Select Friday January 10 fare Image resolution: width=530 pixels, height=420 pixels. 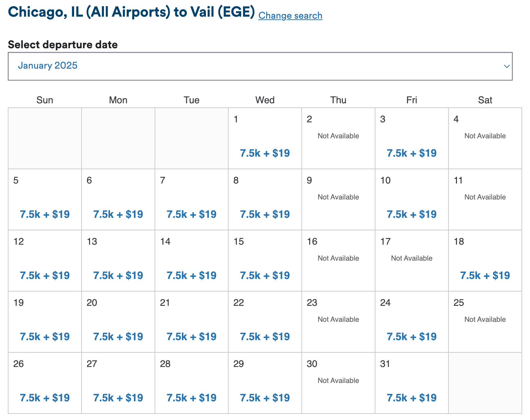click(411, 214)
